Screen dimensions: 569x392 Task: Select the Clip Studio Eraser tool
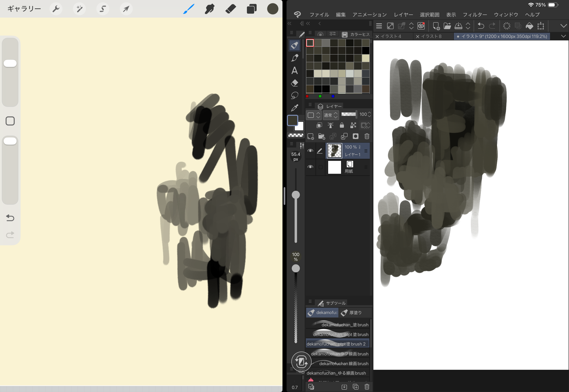294,83
